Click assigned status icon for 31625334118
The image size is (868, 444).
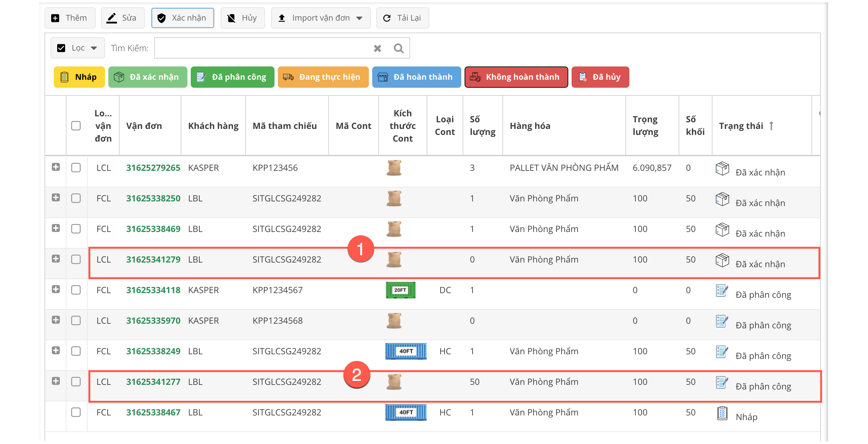[x=722, y=291]
